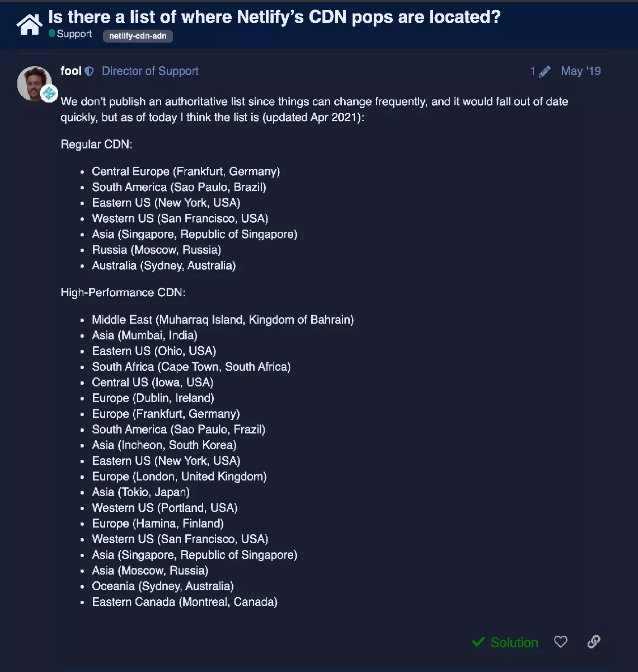Click the moderator shield icon beside fool
This screenshot has height=672, width=638.
click(x=89, y=72)
